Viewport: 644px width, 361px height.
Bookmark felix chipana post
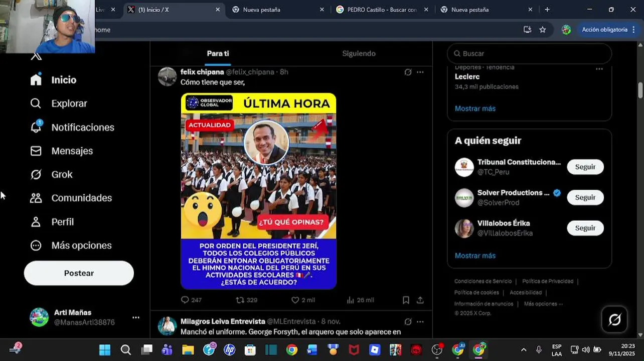[x=406, y=300]
